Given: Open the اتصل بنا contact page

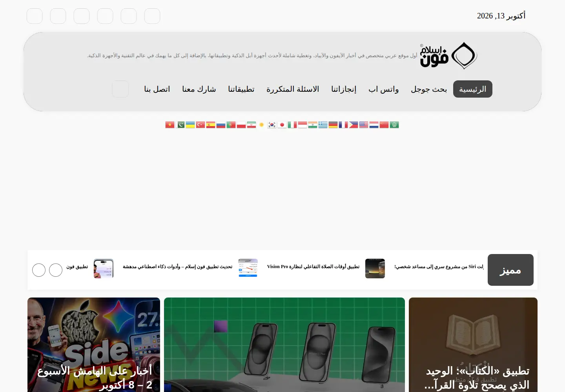Looking at the screenshot, I should click(157, 89).
